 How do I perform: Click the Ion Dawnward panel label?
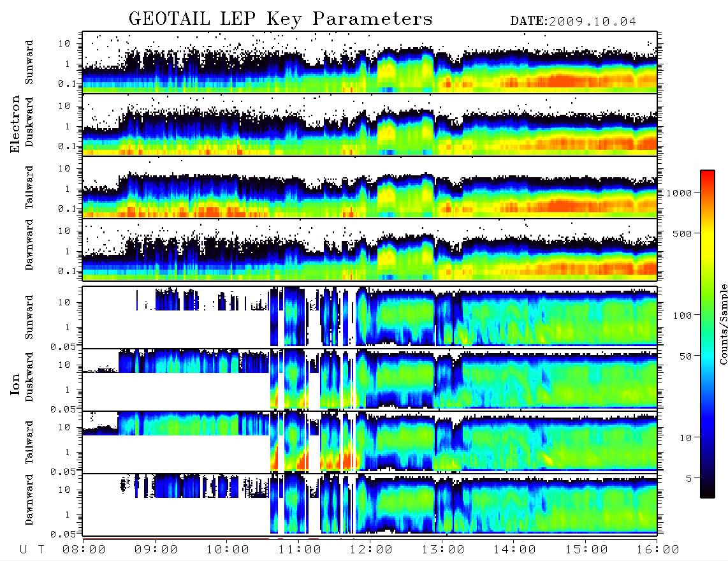pos(29,500)
